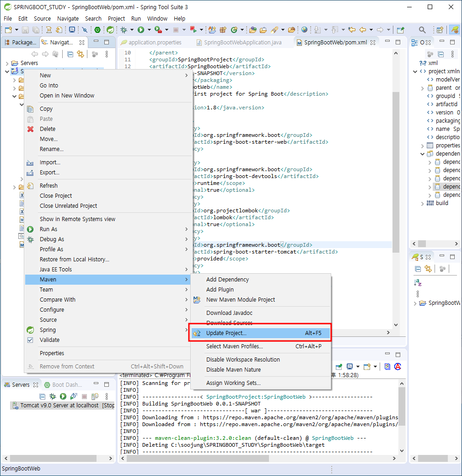Choose Select Maven Profiles... entry
The height and width of the screenshot is (476, 462).
pos(261,346)
